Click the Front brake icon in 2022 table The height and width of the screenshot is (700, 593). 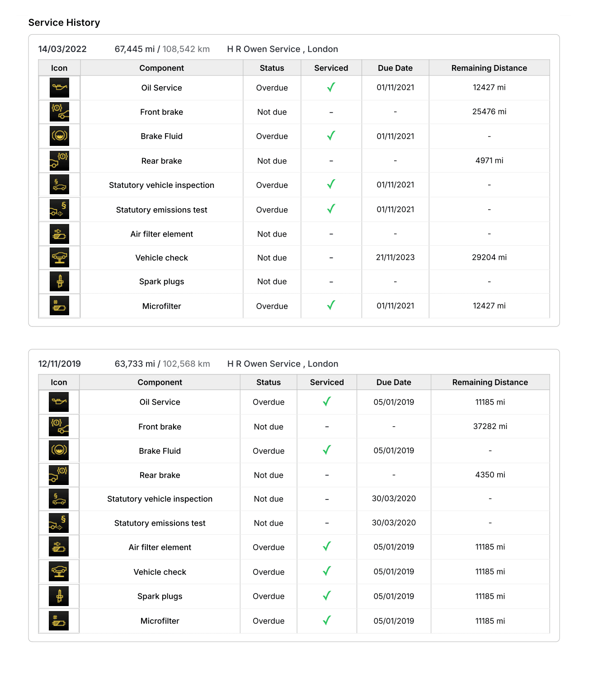tap(59, 112)
